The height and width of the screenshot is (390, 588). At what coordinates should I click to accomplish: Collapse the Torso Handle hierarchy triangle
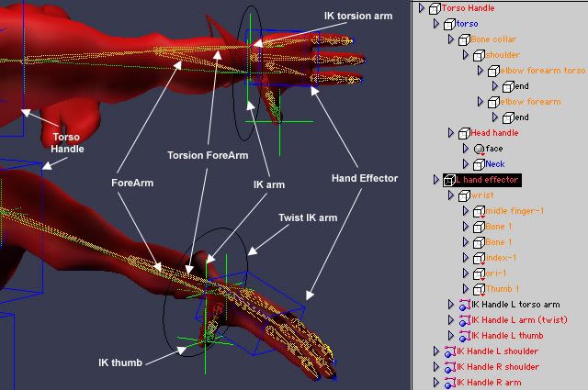(421, 8)
